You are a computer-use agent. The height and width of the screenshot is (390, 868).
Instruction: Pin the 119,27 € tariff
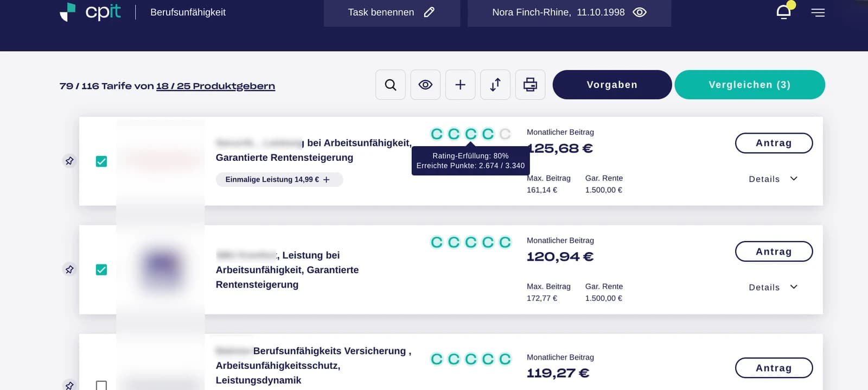[69, 385]
